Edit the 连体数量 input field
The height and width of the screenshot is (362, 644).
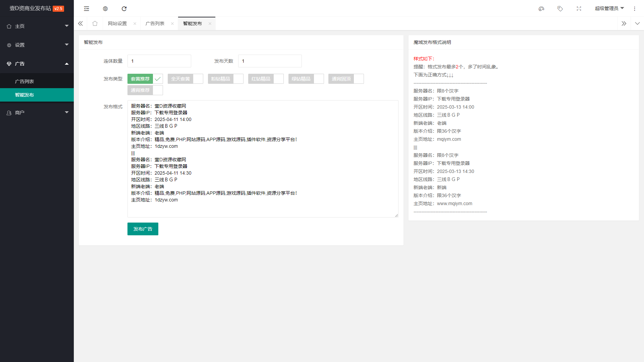159,61
